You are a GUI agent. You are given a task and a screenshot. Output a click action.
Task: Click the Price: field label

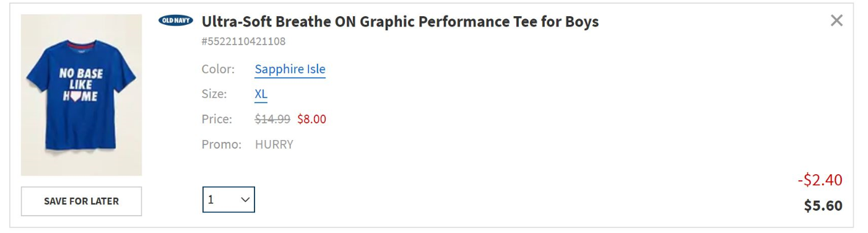pyautogui.click(x=217, y=119)
